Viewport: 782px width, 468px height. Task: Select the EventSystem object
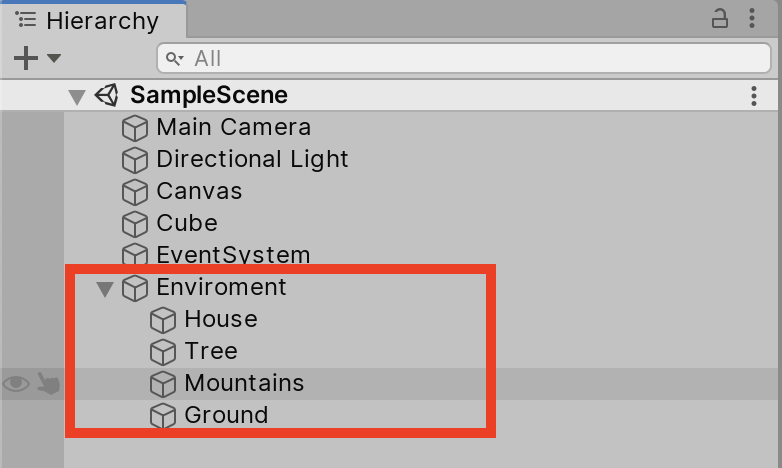233,256
